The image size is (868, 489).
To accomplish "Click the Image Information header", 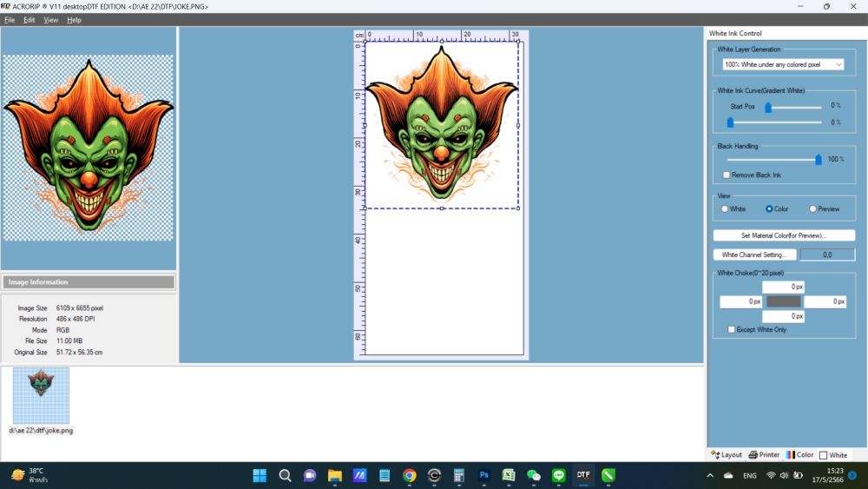I will 89,282.
